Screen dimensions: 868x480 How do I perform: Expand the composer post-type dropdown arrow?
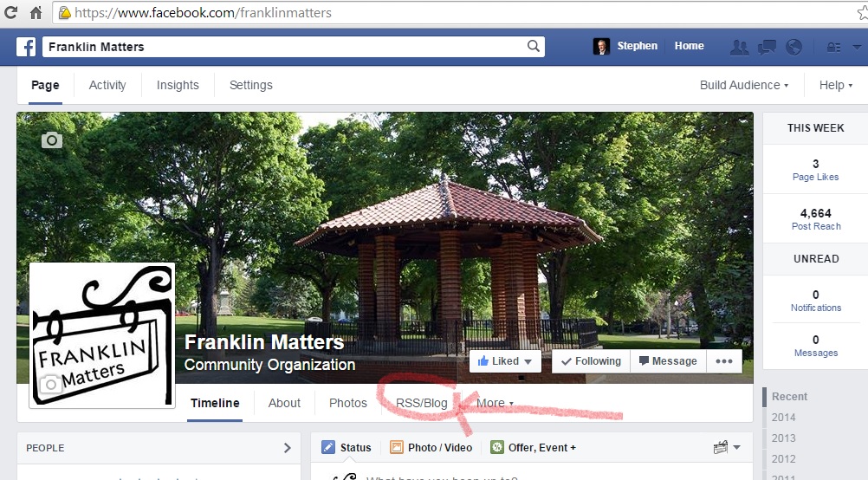pos(737,447)
